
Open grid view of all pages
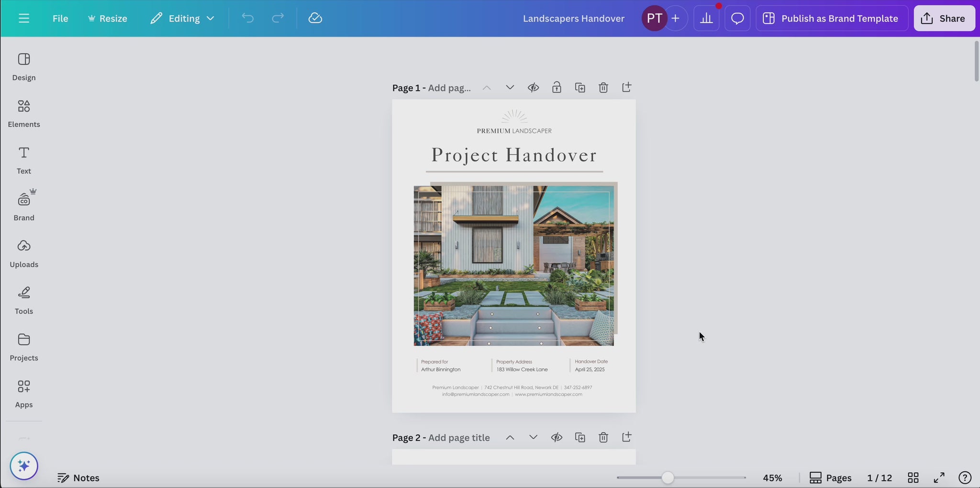(913, 477)
